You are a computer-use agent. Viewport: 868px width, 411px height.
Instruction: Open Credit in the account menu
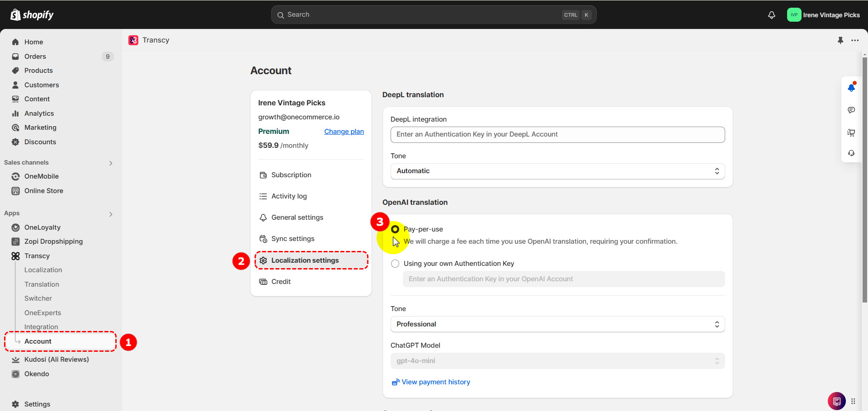(311, 282)
